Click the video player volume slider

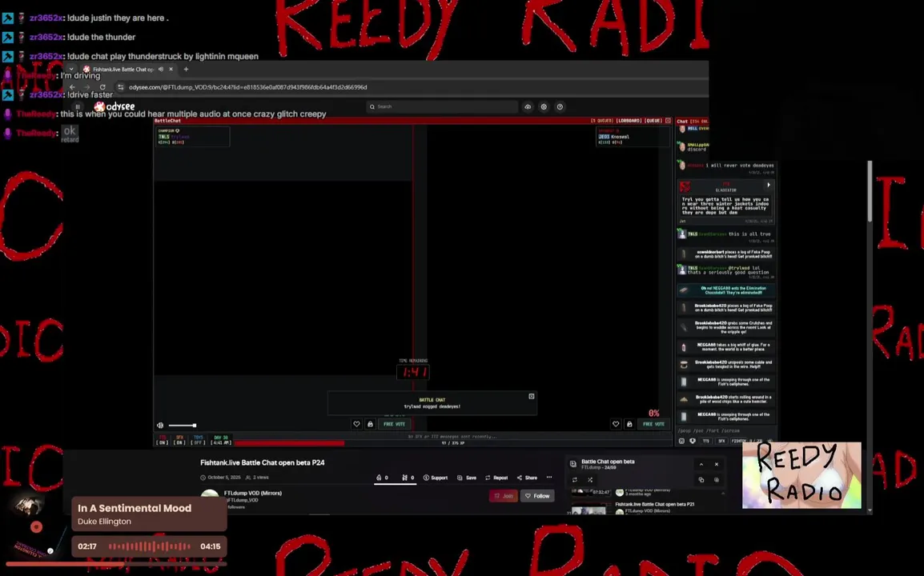coord(182,426)
